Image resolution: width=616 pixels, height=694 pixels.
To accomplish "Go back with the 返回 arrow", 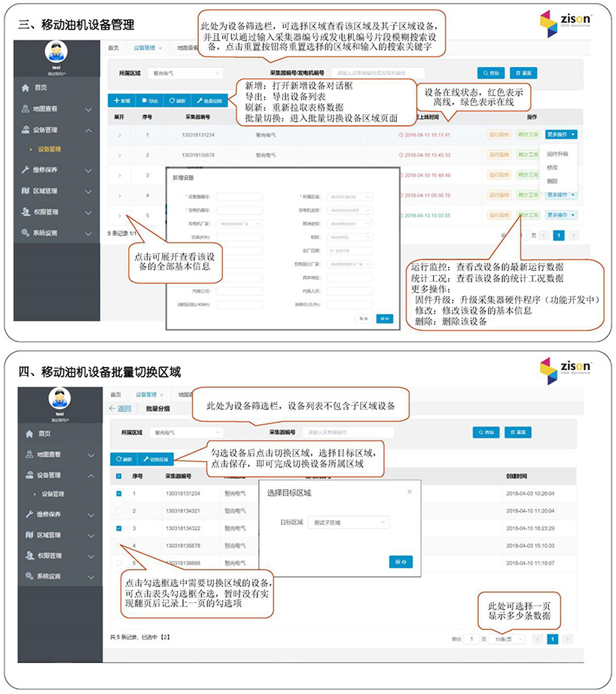I will 120,408.
